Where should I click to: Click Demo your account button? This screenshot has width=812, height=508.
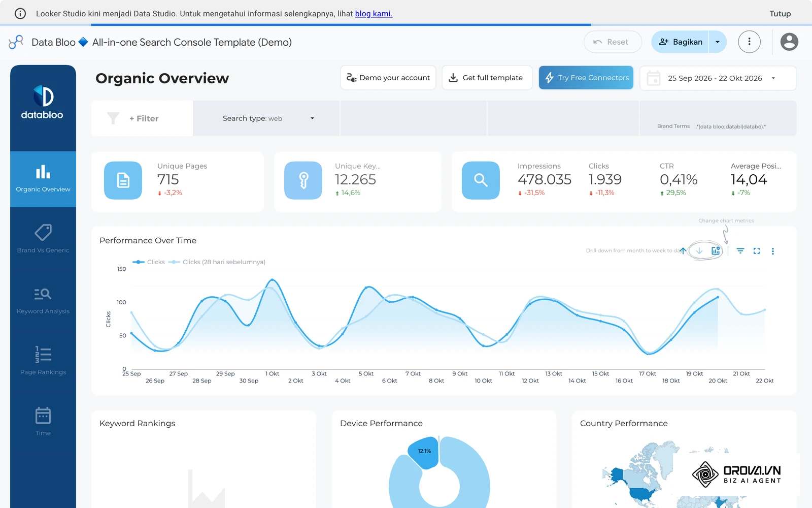click(x=388, y=78)
